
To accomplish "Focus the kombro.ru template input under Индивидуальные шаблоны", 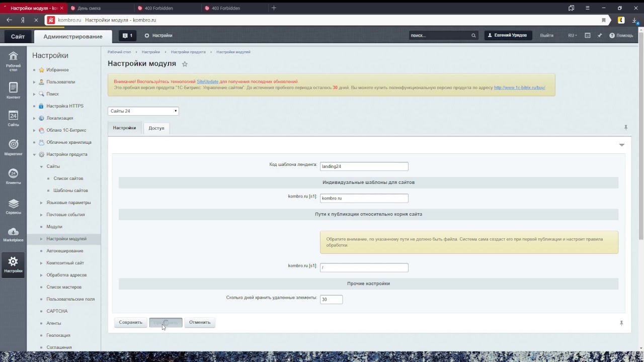I will [x=364, y=198].
